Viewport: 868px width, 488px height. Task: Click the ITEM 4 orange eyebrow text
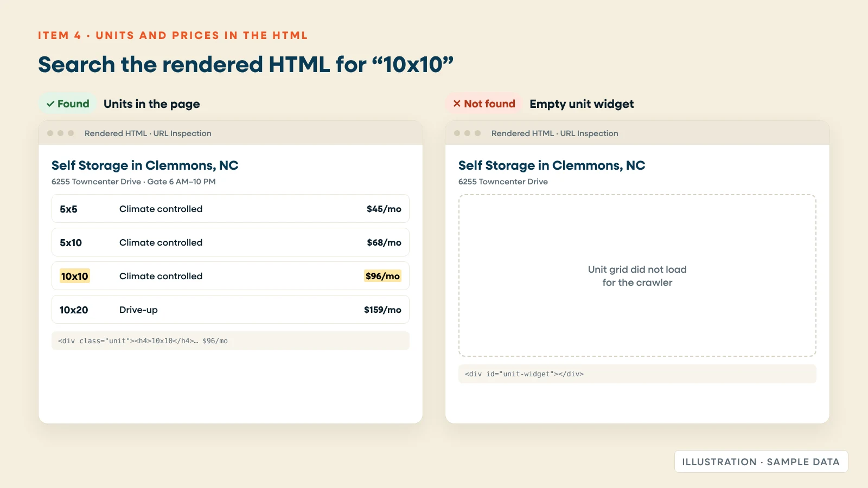[x=173, y=35]
